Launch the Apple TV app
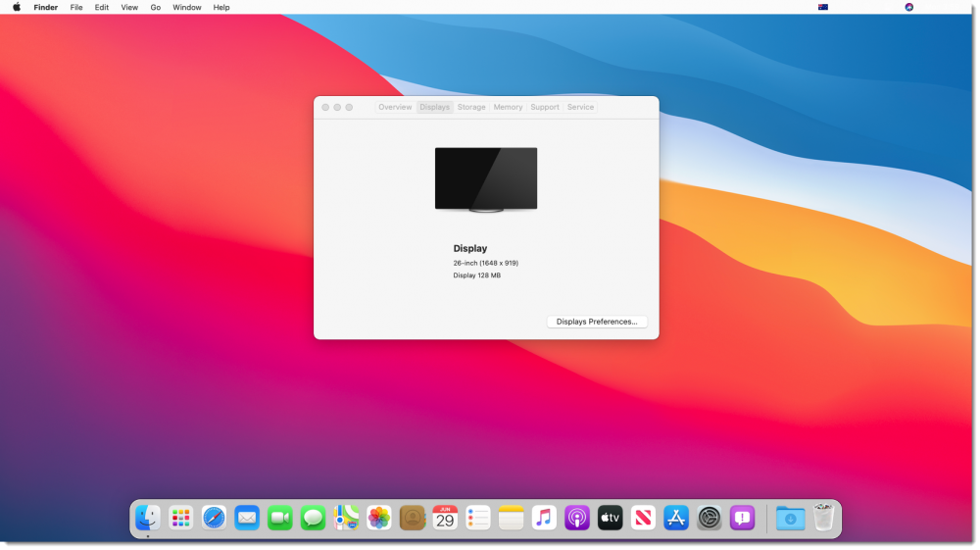 (610, 518)
